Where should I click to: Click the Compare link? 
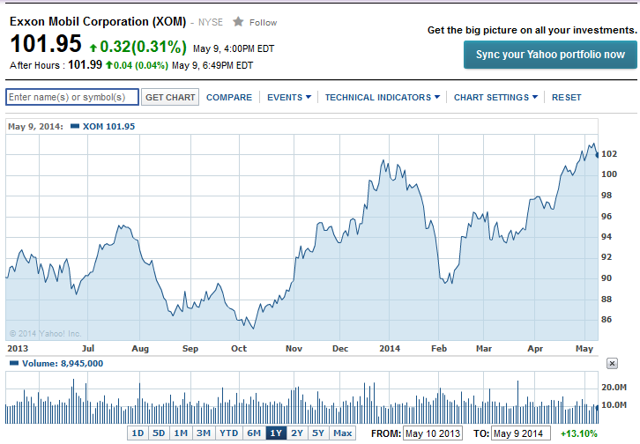tap(229, 97)
